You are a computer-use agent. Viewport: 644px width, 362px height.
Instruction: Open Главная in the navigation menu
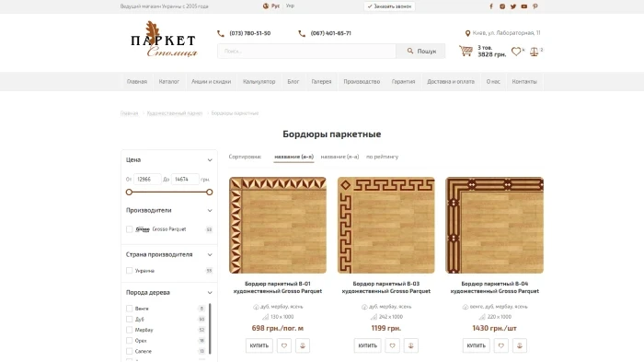pos(137,81)
